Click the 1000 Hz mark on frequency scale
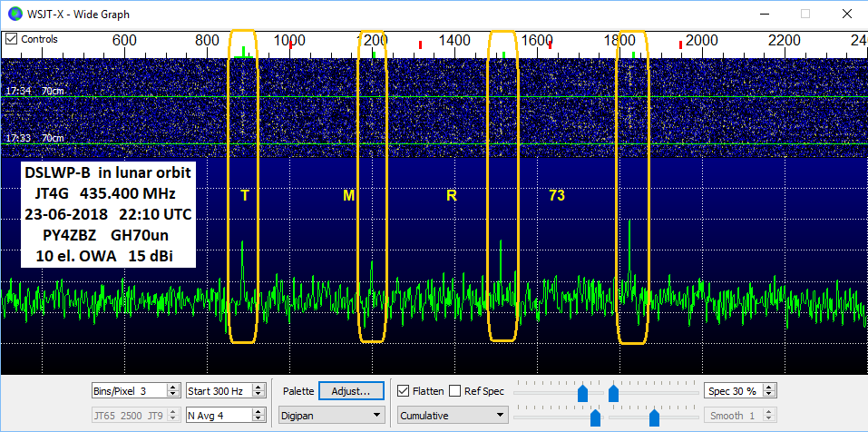This screenshot has height=432, width=868. pos(289,40)
